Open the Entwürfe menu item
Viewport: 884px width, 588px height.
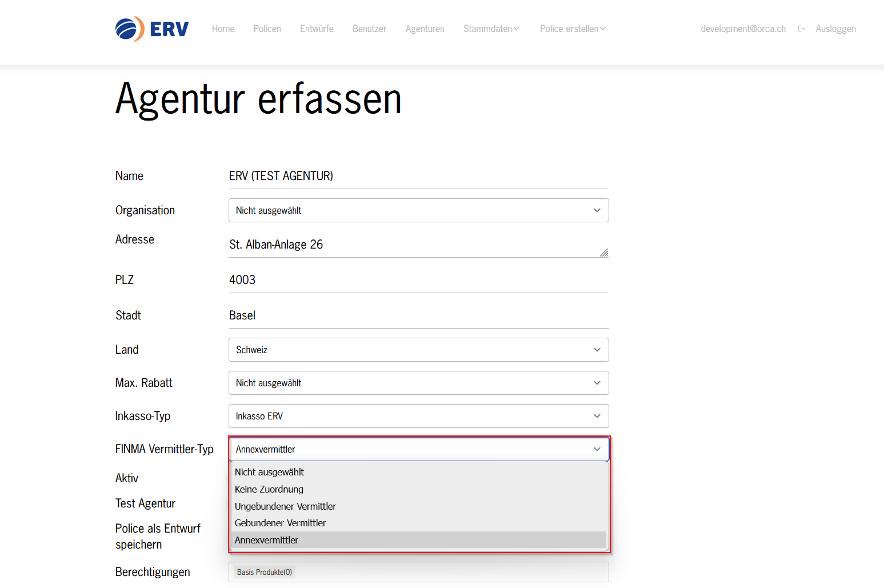pyautogui.click(x=317, y=29)
